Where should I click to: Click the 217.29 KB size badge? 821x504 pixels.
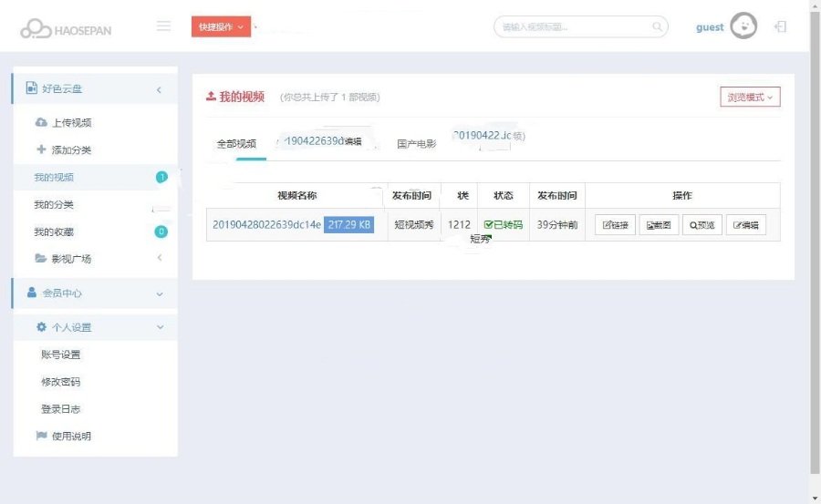coord(348,224)
